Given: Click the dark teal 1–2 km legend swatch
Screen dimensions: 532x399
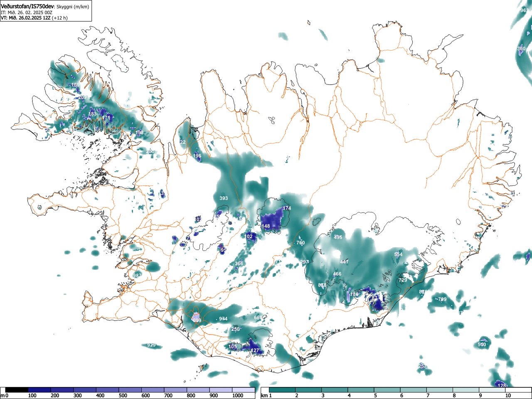Looking at the screenshot, I should coord(283,390).
